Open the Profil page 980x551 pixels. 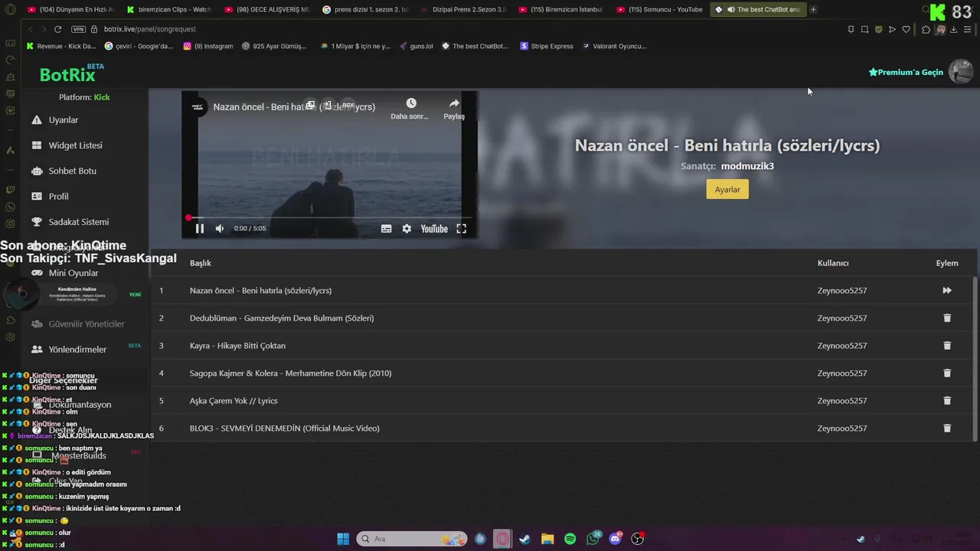58,196
